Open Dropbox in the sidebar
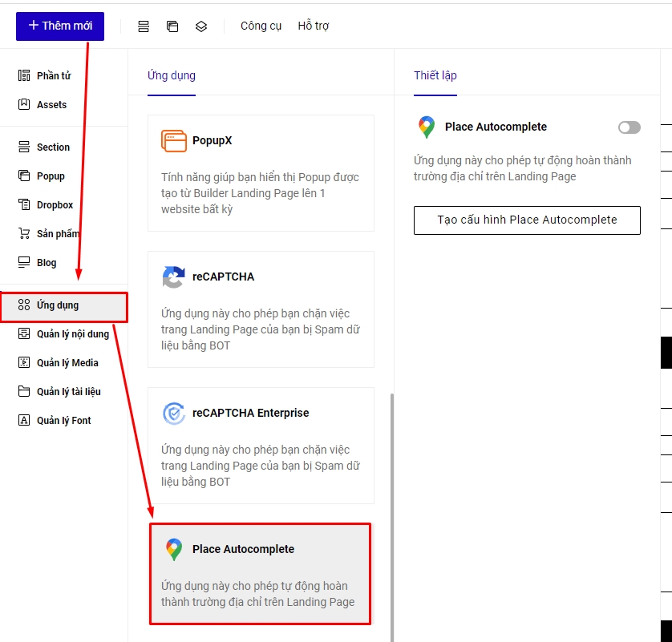The height and width of the screenshot is (642, 672). point(55,205)
